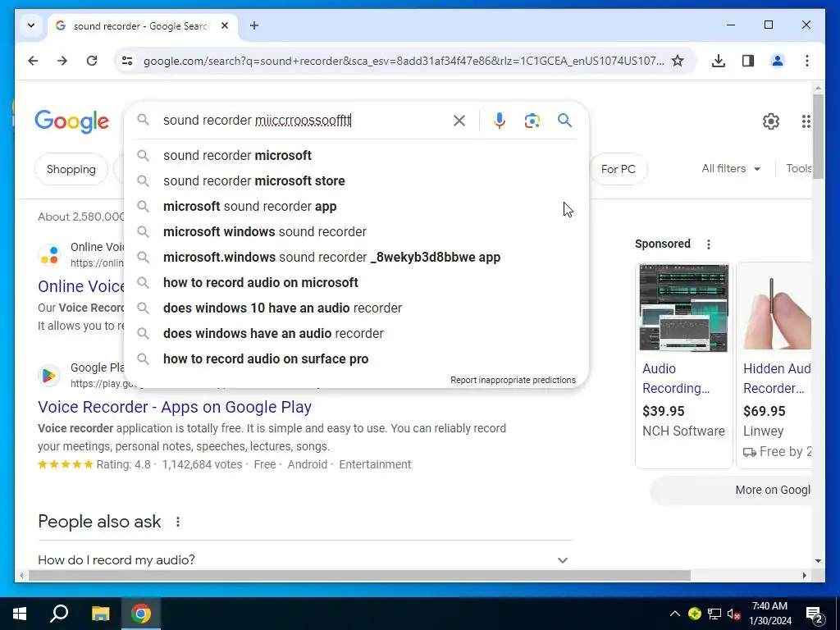The width and height of the screenshot is (840, 630).
Task: Open Google apps grid
Action: coord(806,121)
